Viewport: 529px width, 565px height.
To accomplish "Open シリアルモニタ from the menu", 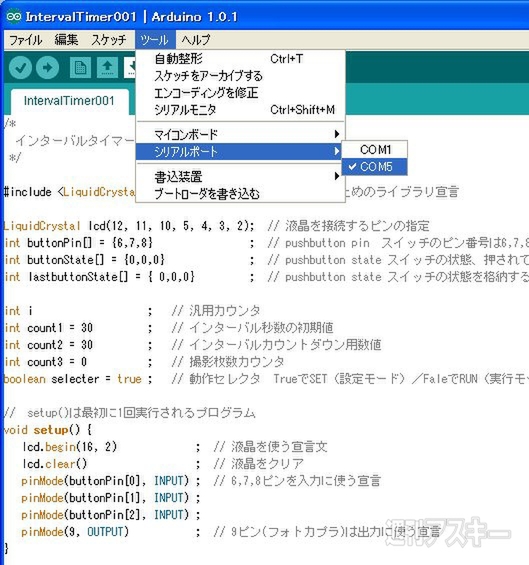I will point(240,110).
